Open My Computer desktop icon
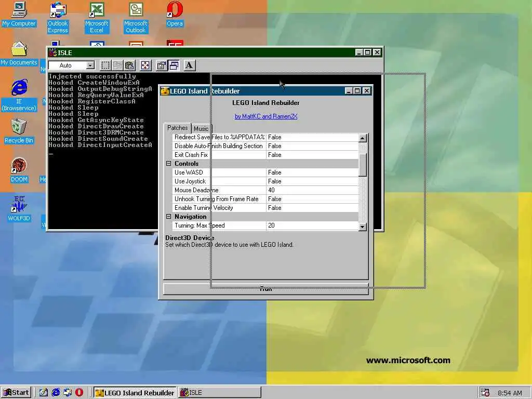Viewport: 532px width, 399px height. pyautogui.click(x=19, y=14)
